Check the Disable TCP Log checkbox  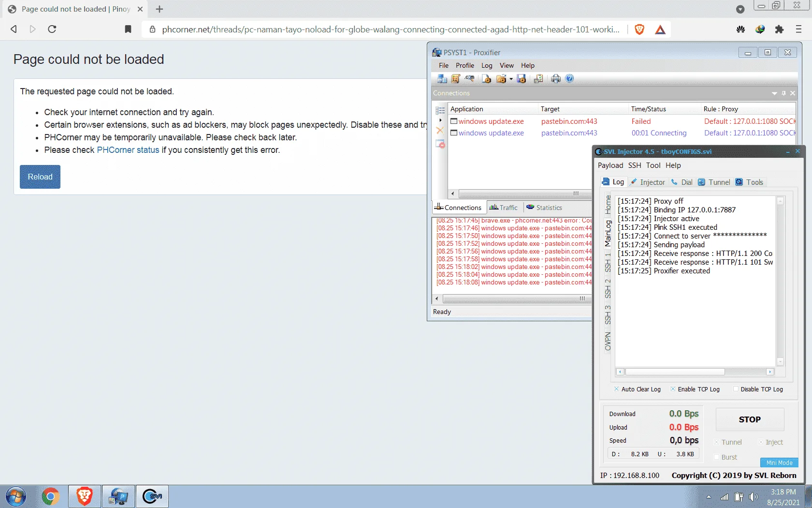[x=736, y=389]
